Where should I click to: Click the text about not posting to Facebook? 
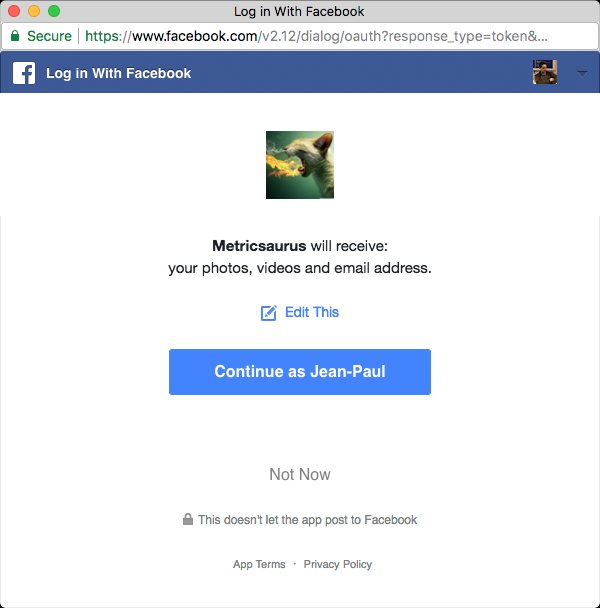click(308, 520)
